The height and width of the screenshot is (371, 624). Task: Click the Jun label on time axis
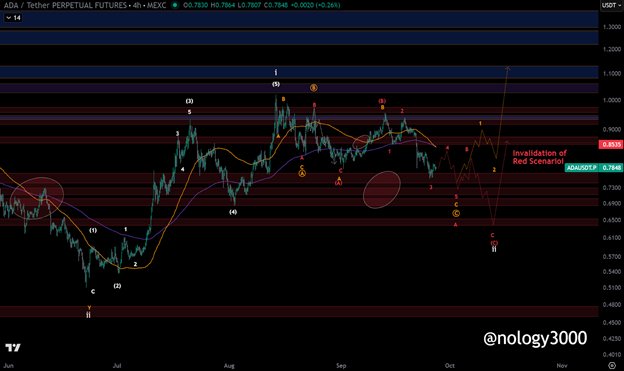(x=8, y=365)
